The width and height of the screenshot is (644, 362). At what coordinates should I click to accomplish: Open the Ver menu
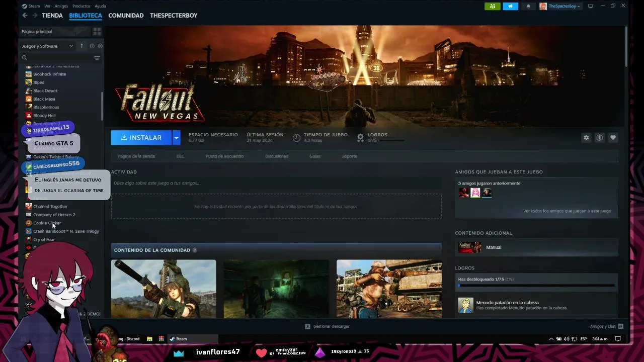[47, 6]
